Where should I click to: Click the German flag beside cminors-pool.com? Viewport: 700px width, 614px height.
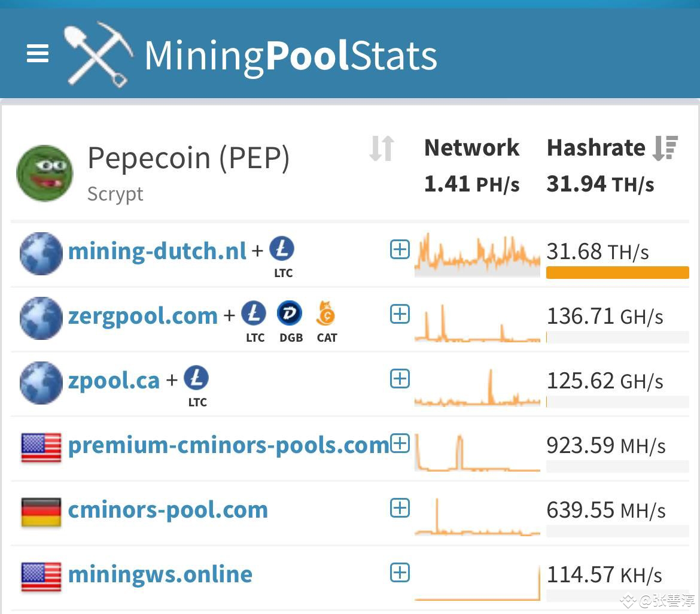click(x=40, y=509)
